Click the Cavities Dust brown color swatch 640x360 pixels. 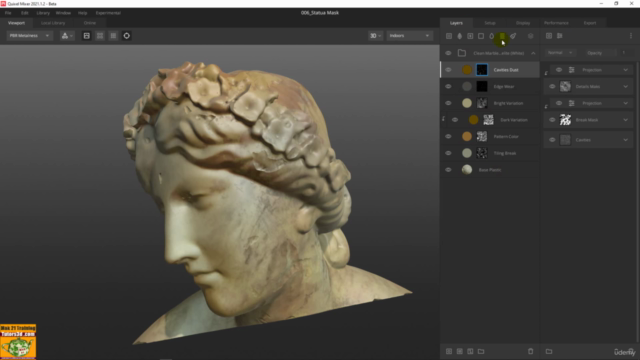(x=467, y=70)
